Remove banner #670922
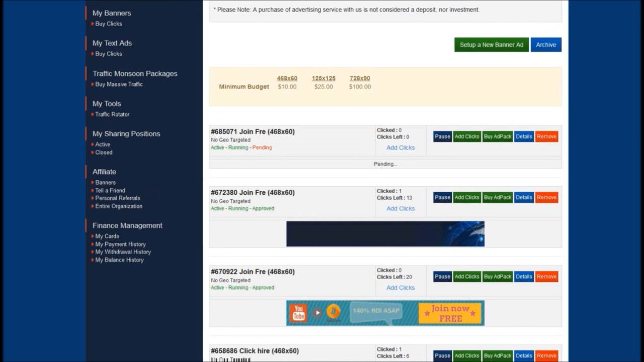 [546, 277]
